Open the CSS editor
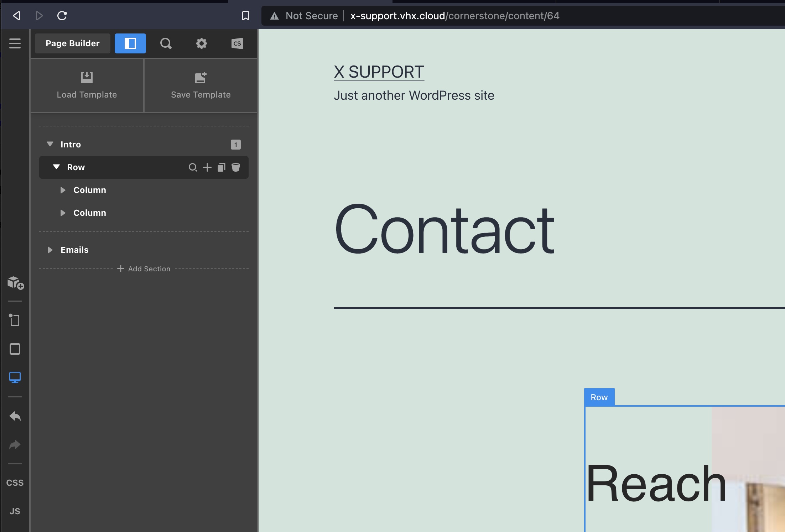Image resolution: width=785 pixels, height=532 pixels. (15, 483)
